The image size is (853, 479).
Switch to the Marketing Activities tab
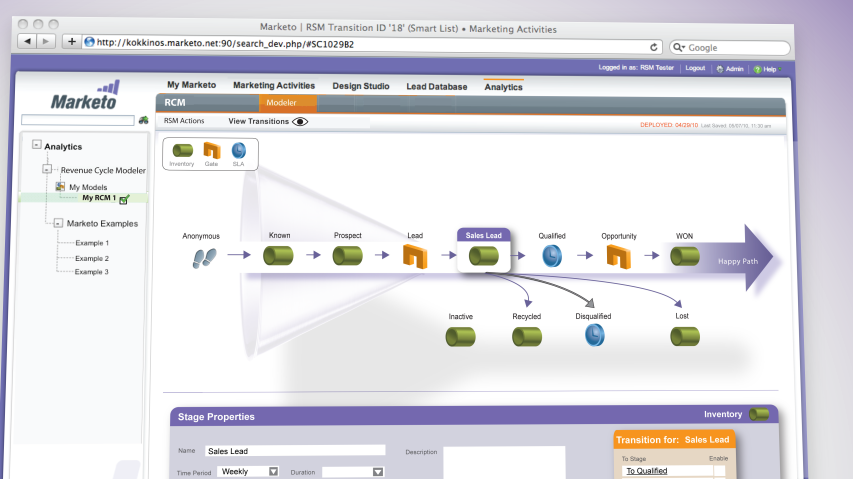click(274, 86)
